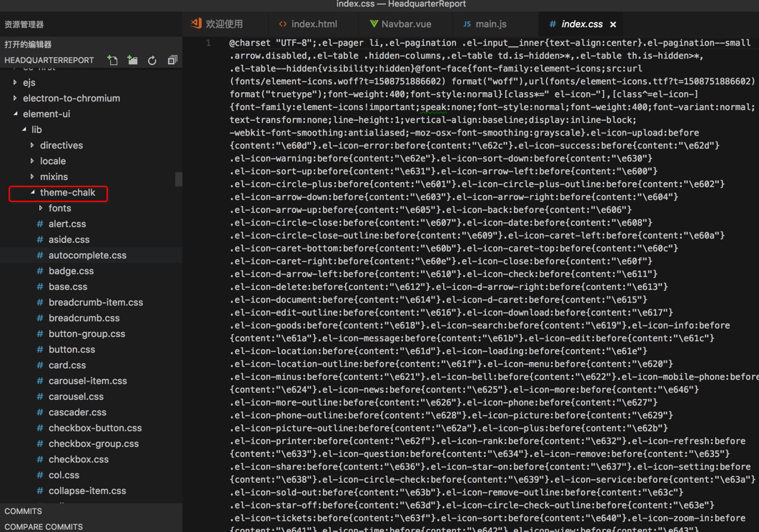
Task: Open card.css file
Action: click(66, 366)
